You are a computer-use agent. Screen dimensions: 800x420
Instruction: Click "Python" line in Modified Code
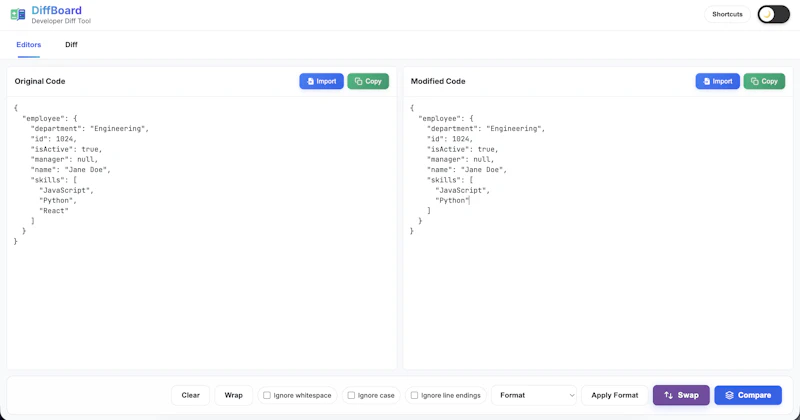[452, 201]
